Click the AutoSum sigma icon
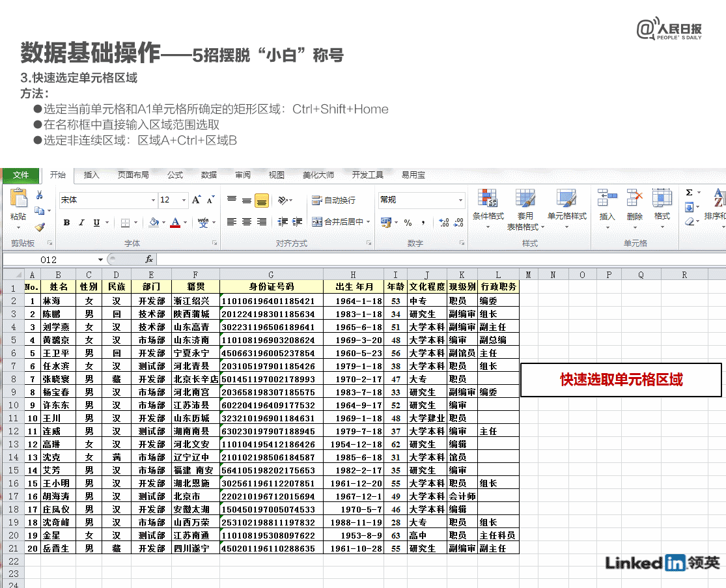Viewport: 726px width, 588px height. [x=690, y=193]
